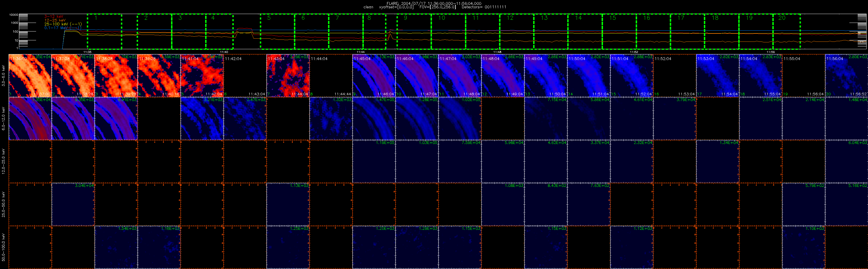Open the 3-6 keV image starting 11:48:04
This screenshot has height=269, width=868.
503,76
